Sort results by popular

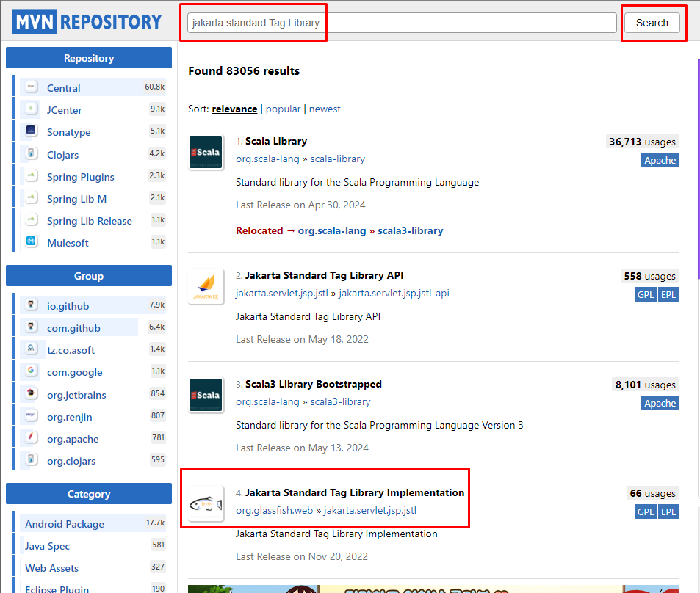point(283,109)
